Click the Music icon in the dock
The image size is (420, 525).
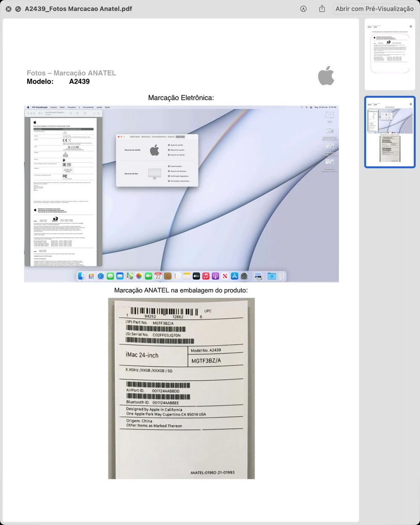pos(206,276)
